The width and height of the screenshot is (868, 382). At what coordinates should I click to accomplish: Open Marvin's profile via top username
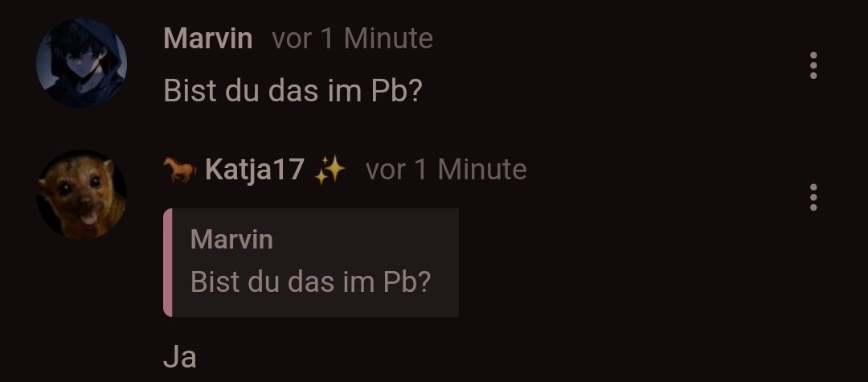pos(208,39)
